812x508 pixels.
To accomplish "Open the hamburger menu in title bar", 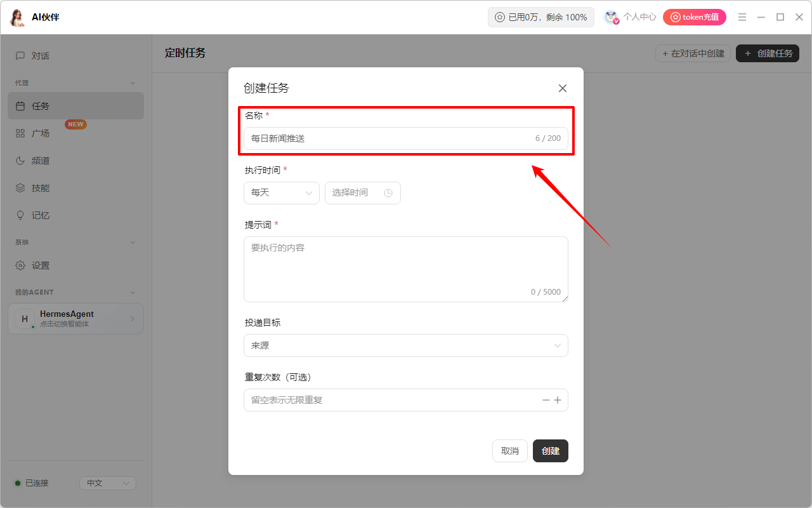I will click(x=742, y=17).
